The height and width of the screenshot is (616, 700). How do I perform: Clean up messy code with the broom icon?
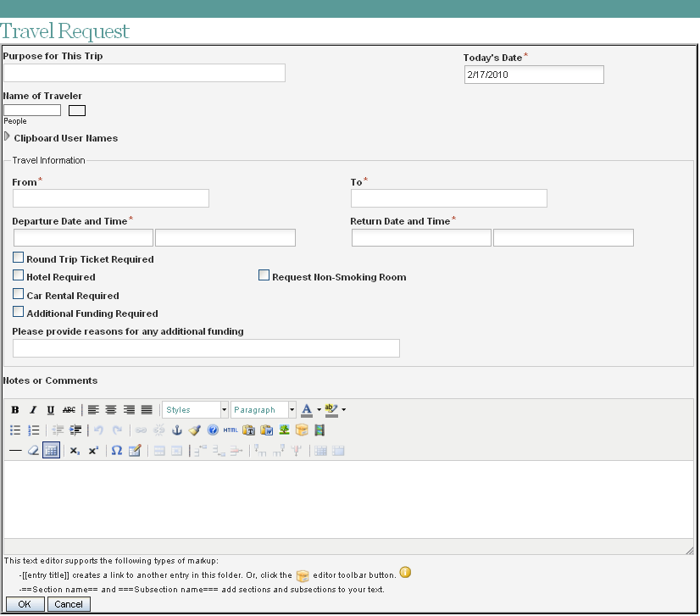pyautogui.click(x=195, y=430)
